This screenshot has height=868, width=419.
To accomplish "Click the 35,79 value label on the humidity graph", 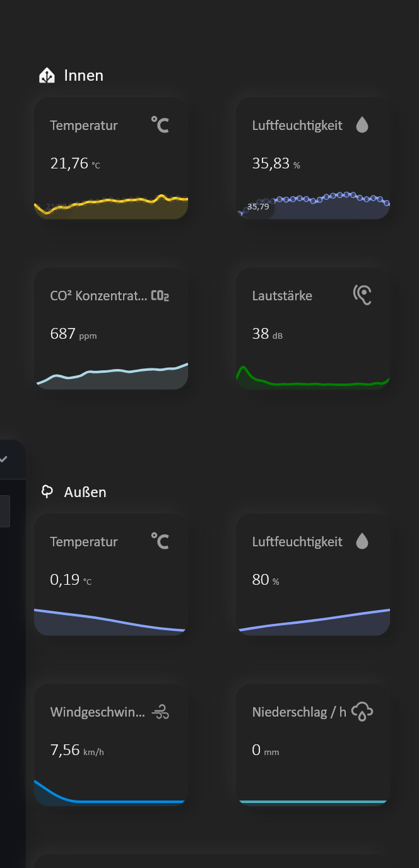I will [257, 206].
